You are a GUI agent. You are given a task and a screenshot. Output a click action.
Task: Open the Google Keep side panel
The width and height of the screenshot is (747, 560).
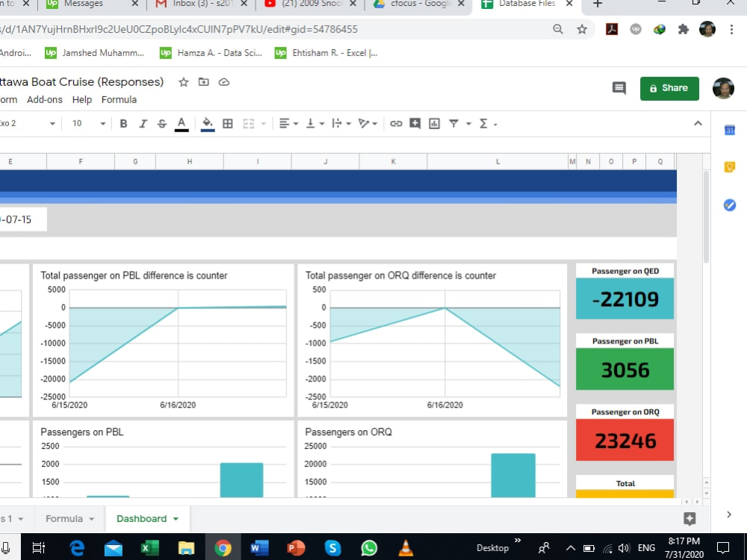pos(729,167)
